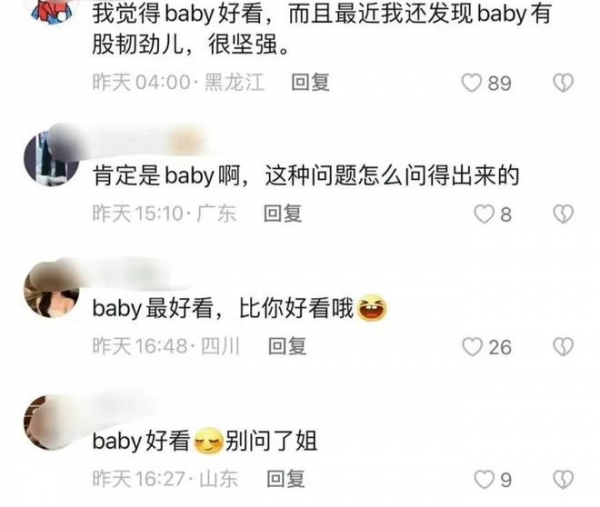The height and width of the screenshot is (507, 600).
Task: Open the Sichuan commenter's avatar
Action: tap(51, 290)
